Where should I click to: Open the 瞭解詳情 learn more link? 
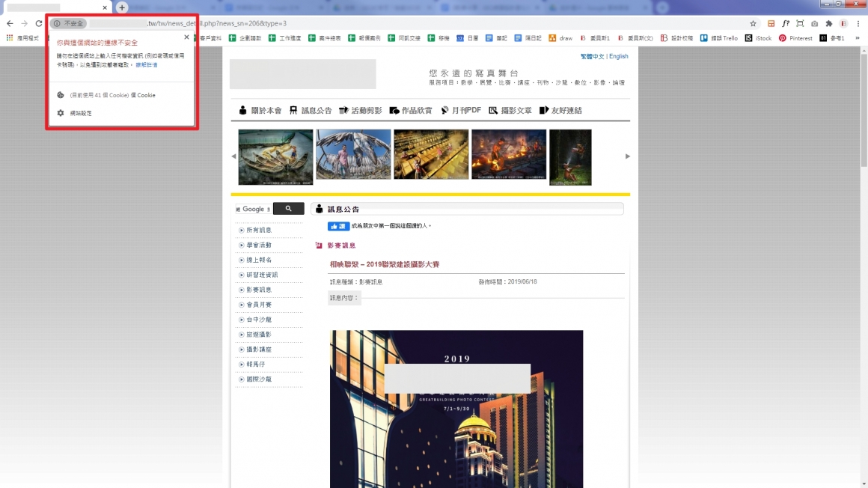point(147,65)
